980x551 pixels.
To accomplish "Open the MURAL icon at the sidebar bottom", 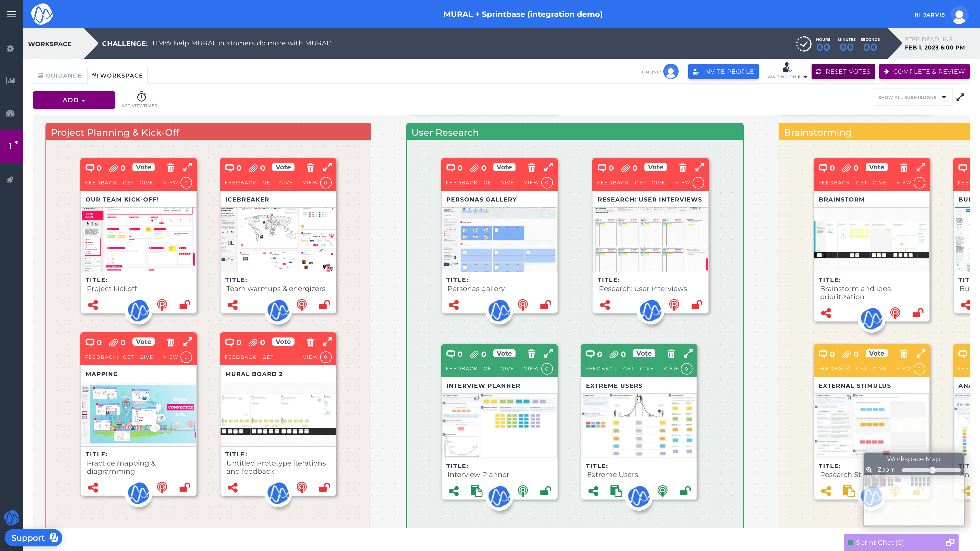I will click(11, 518).
